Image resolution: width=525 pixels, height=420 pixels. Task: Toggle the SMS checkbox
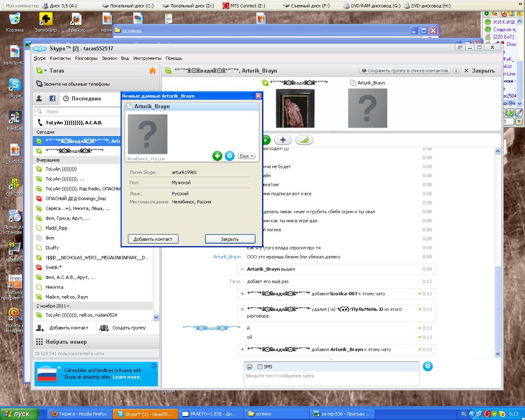(x=260, y=367)
